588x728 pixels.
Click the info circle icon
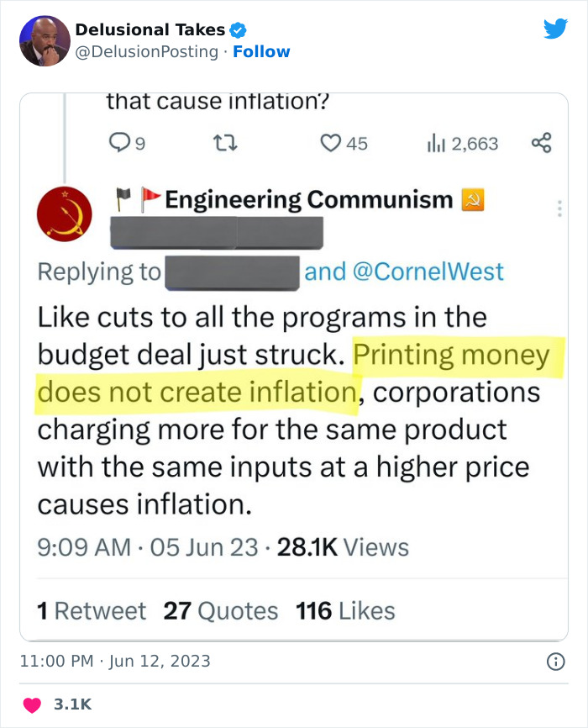pyautogui.click(x=555, y=662)
